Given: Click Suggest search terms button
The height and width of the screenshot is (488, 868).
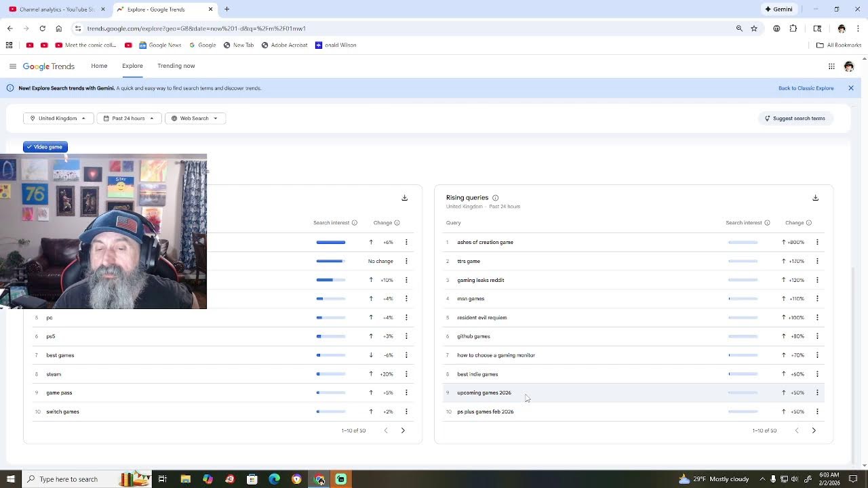Looking at the screenshot, I should [x=795, y=119].
